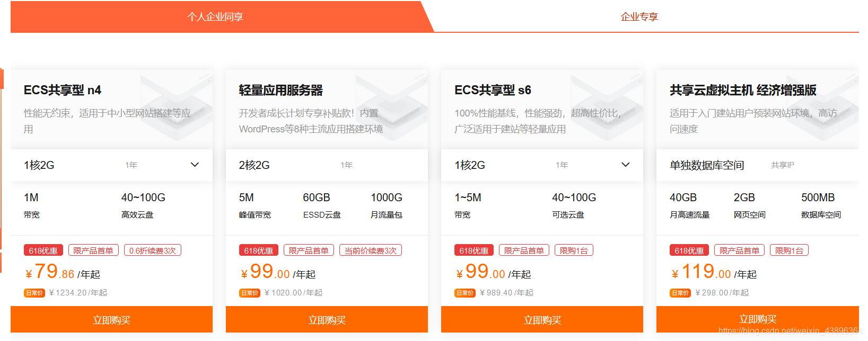This screenshot has height=341, width=868.
Task: Click the ECS共享型 s6 heading
Action: click(493, 90)
